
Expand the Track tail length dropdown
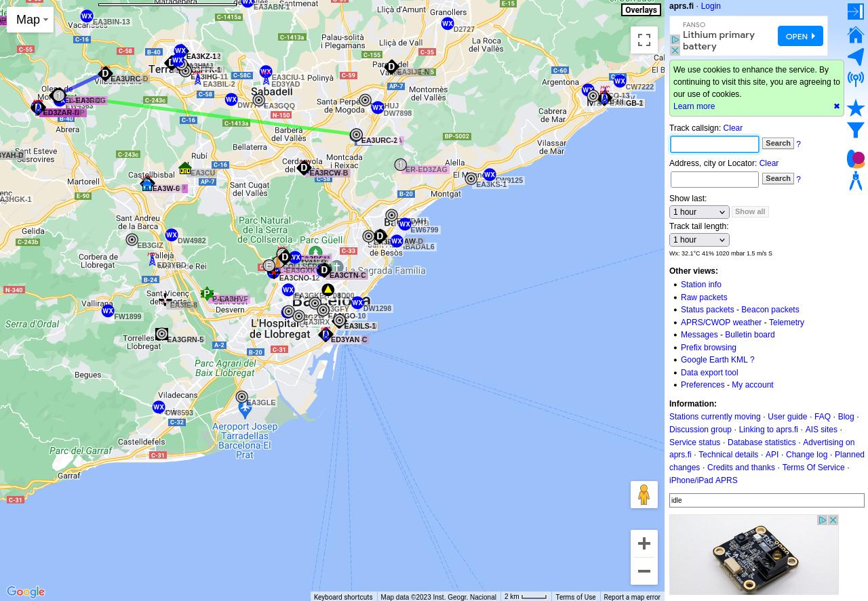[x=699, y=240]
